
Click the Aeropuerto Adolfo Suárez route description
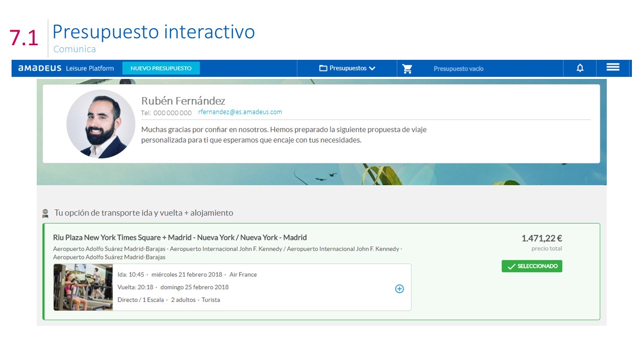tap(227, 253)
